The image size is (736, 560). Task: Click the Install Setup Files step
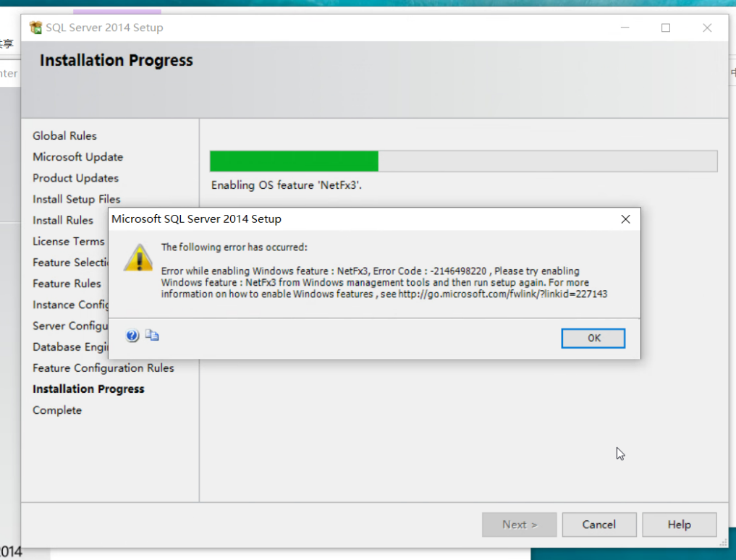click(76, 199)
